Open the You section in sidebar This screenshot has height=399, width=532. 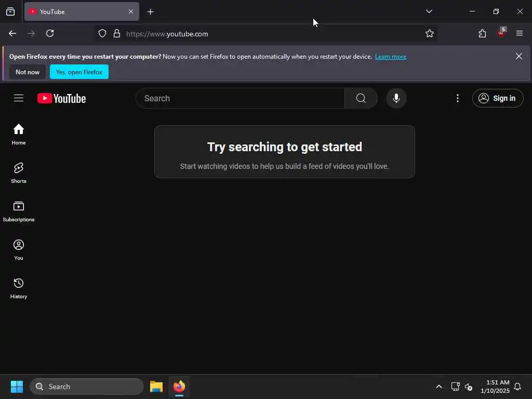(19, 250)
